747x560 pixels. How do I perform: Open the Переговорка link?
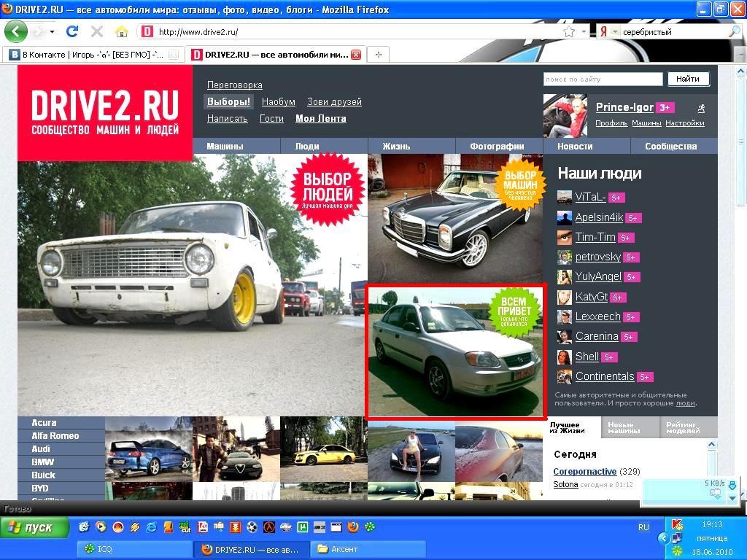coord(235,85)
